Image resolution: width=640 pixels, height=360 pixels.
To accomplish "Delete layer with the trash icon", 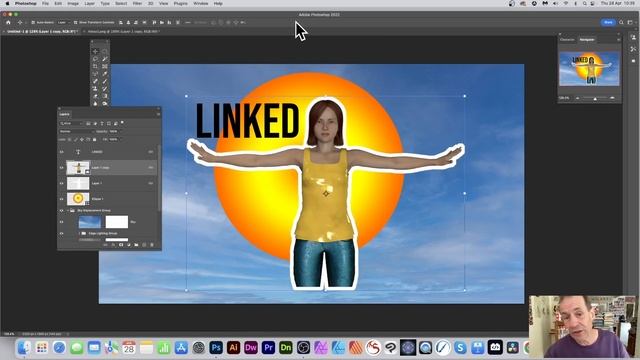I will (152, 244).
